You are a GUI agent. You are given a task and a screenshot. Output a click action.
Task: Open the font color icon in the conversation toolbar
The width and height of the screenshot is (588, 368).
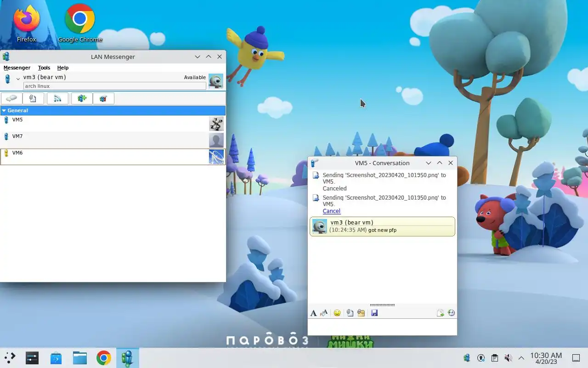coord(324,313)
